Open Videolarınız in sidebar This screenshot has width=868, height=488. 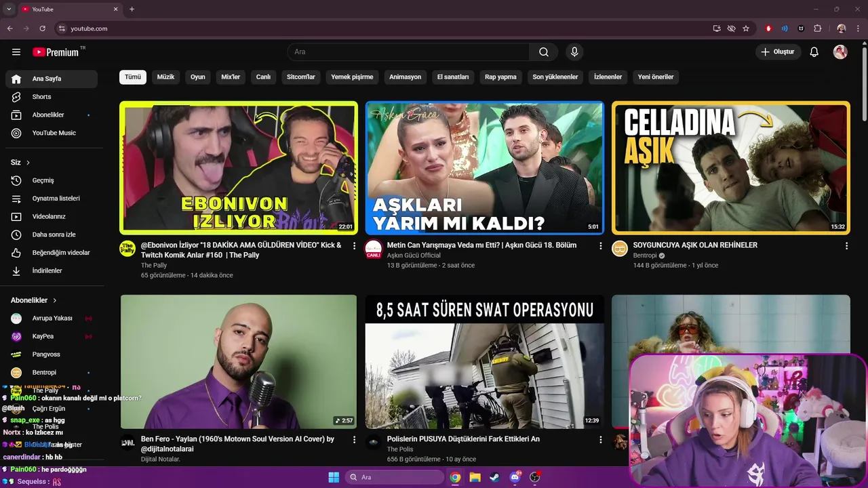(x=52, y=216)
